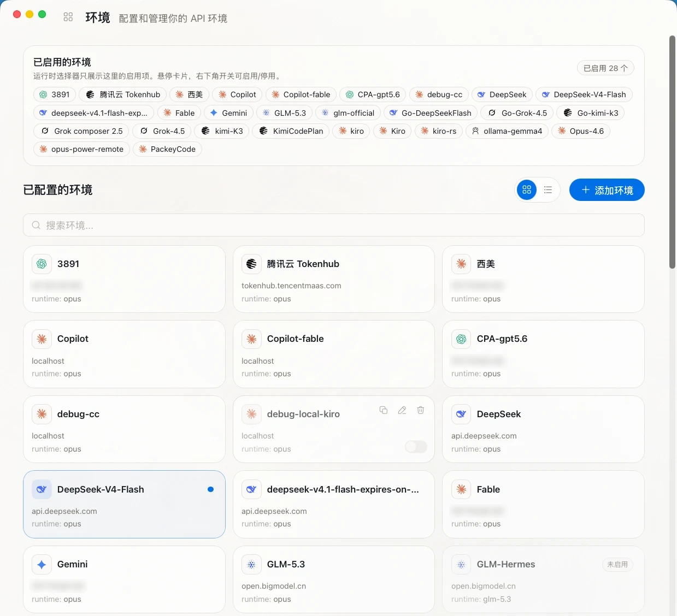Click whale icon on deepseek-v4.1-flash-expires card
677x616 pixels.
click(251, 489)
